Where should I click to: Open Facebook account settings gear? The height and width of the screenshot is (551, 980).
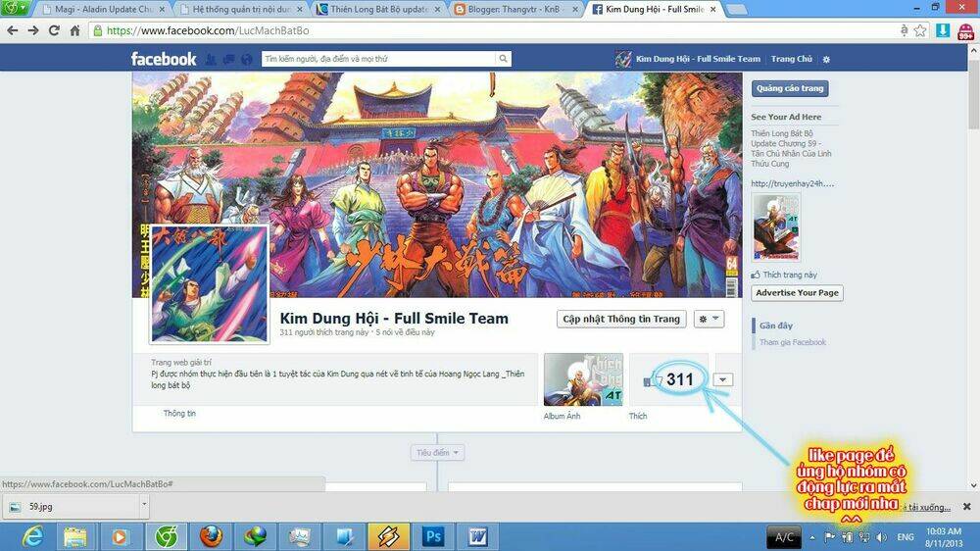pos(826,60)
